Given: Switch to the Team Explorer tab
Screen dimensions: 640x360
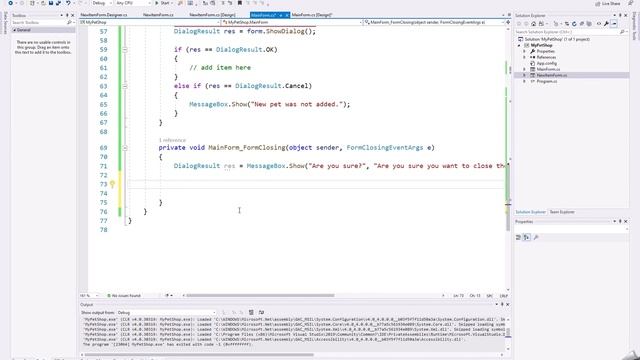Looking at the screenshot, I should pos(562,212).
